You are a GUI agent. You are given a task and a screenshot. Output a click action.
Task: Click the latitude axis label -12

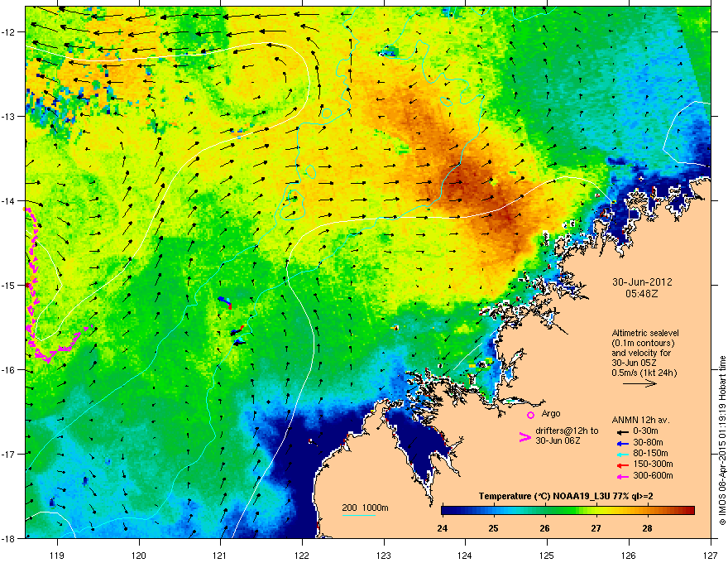pyautogui.click(x=9, y=32)
